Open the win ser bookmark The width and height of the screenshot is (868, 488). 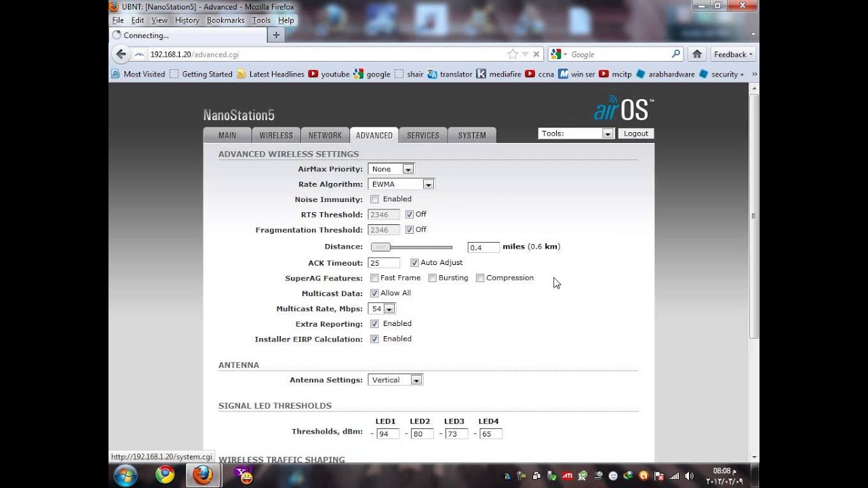576,74
